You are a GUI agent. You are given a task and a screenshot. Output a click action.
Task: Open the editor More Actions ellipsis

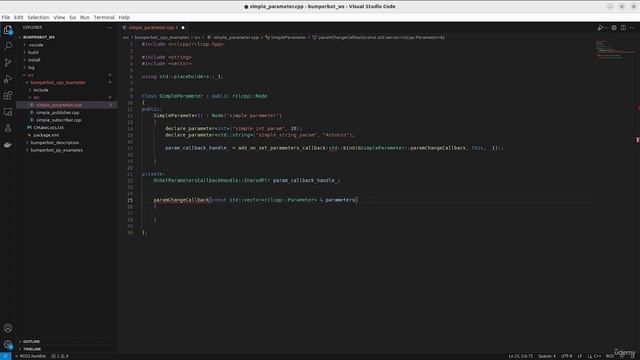[632, 28]
